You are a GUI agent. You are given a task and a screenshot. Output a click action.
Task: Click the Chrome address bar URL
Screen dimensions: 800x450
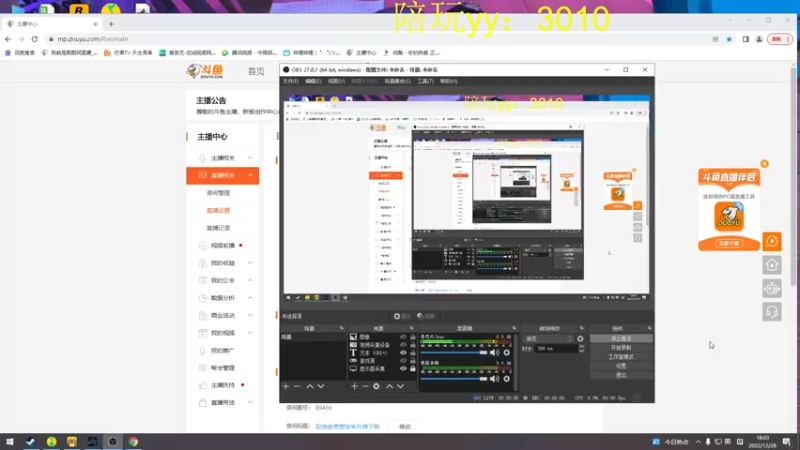[x=92, y=39]
